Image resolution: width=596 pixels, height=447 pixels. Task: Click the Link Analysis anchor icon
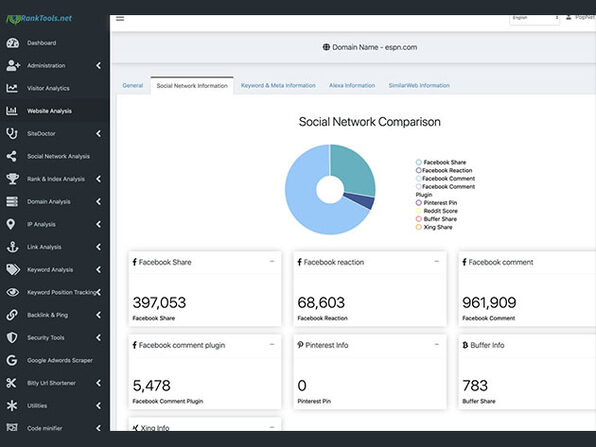[12, 247]
